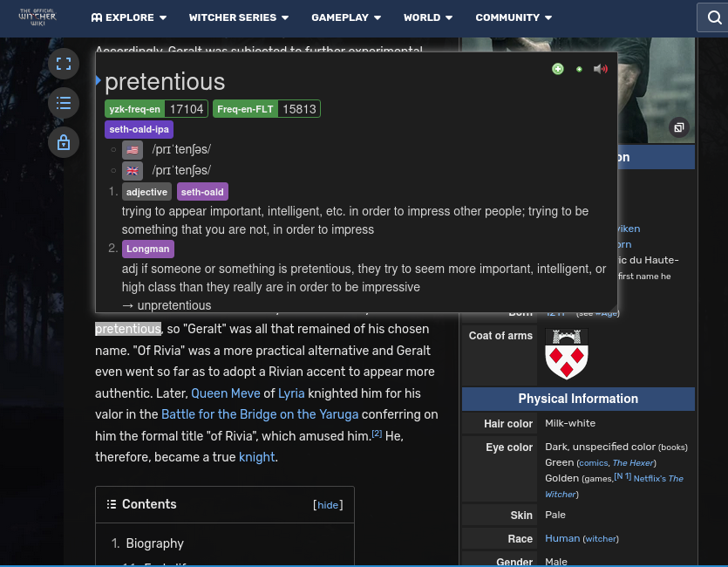Expand the Witcher Series dropdown
This screenshot has width=728, height=567.
(238, 17)
